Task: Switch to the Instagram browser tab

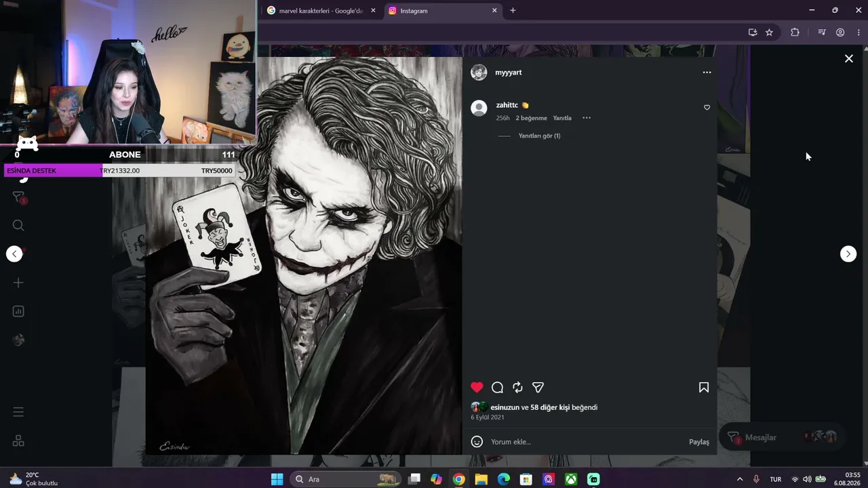Action: pos(442,11)
